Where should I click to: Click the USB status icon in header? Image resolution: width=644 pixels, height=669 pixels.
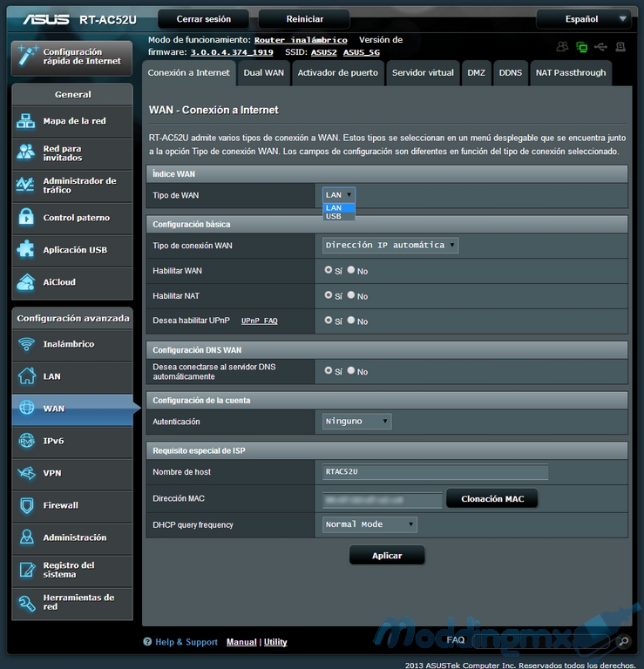600,46
